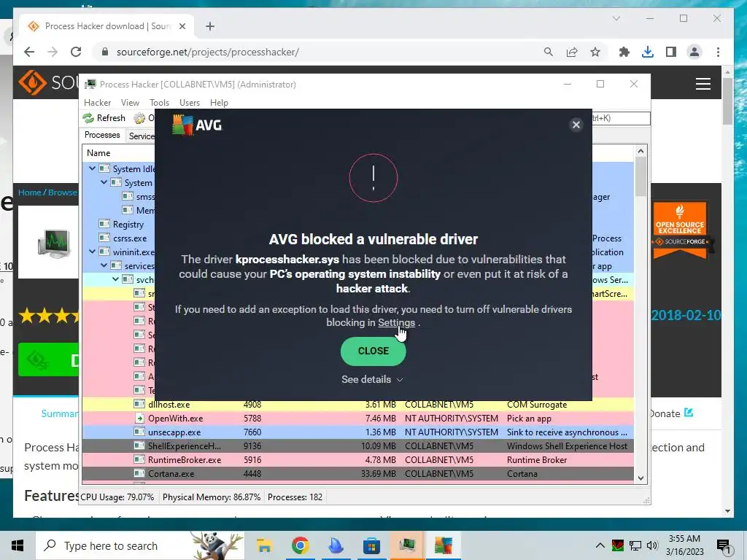Viewport: 747px width, 560px height.
Task: Click the Chrome address bar URL
Action: [x=208, y=52]
